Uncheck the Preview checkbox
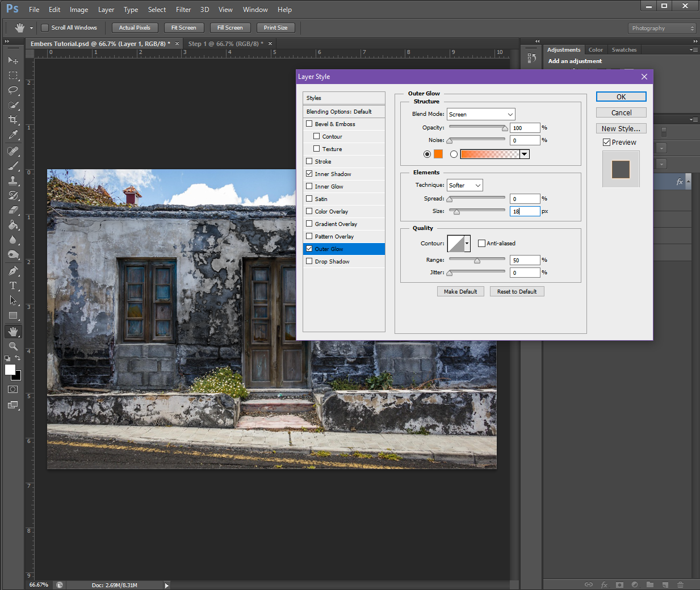 point(607,143)
